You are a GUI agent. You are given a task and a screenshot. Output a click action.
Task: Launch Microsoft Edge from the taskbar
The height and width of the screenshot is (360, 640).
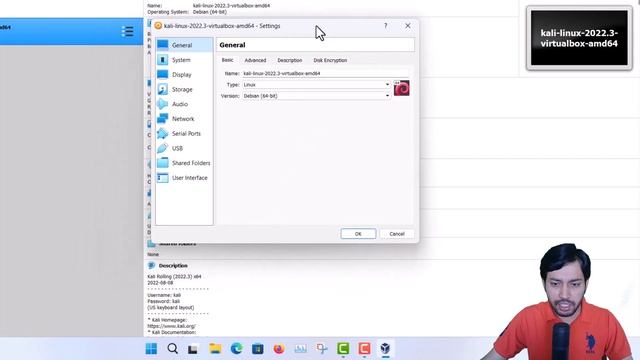[x=236, y=349]
